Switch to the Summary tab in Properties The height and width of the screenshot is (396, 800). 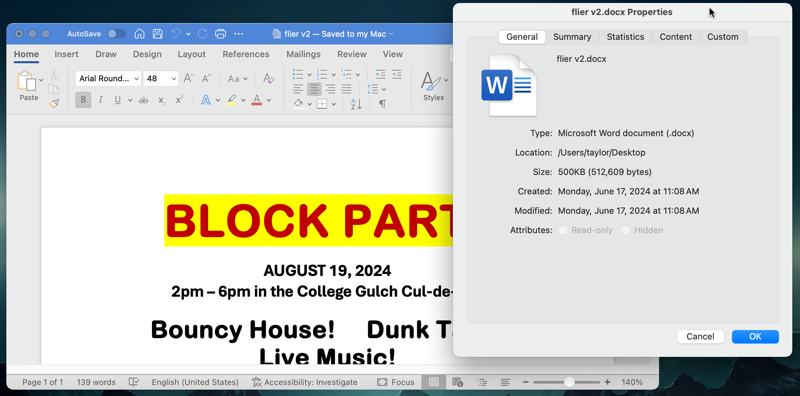(x=572, y=37)
